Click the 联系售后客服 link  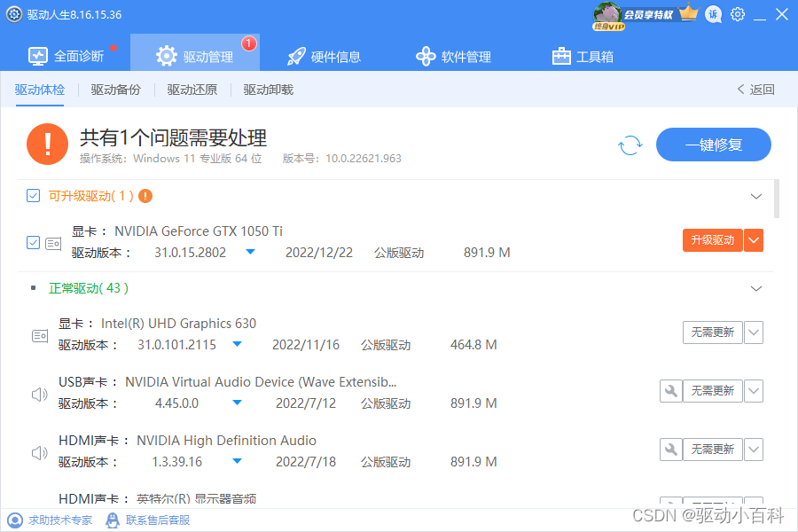click(158, 520)
